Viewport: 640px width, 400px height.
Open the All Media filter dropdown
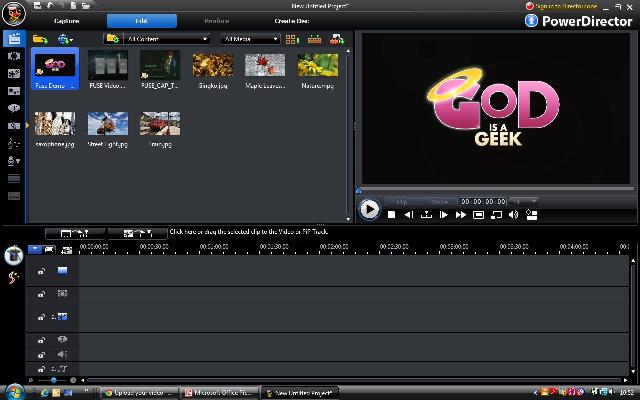pos(250,39)
